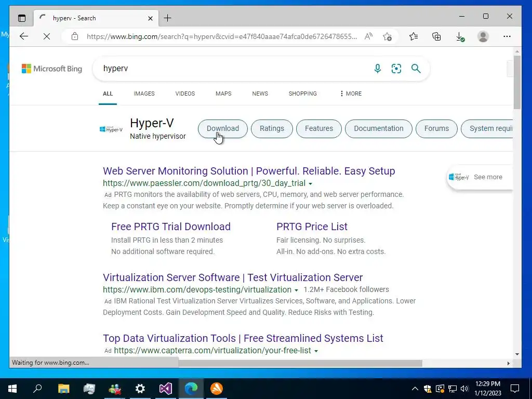532x399 pixels.
Task: Click the address bar URL field
Action: pyautogui.click(x=222, y=36)
